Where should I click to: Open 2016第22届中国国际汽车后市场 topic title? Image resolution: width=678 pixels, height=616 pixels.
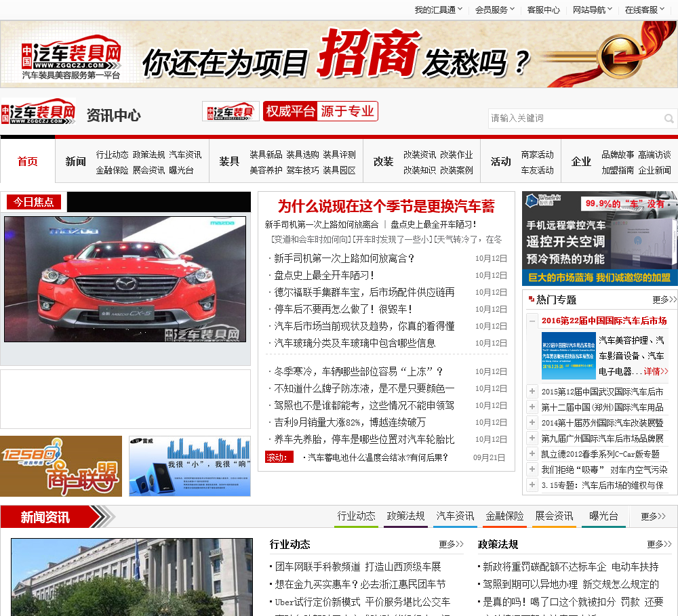click(x=604, y=321)
